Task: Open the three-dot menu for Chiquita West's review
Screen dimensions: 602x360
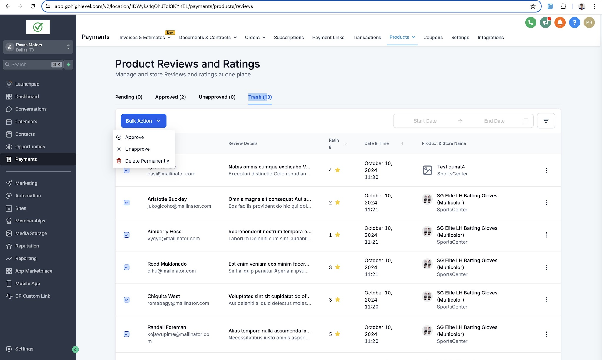Action: pyautogui.click(x=546, y=299)
